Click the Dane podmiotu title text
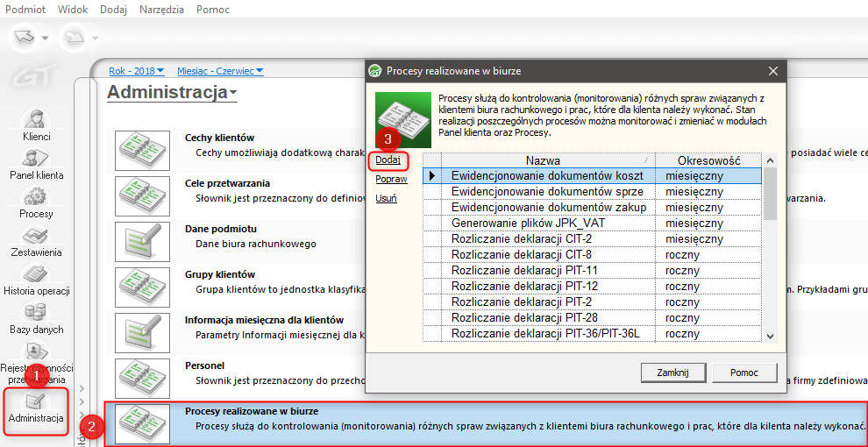868x447 pixels. [x=220, y=229]
